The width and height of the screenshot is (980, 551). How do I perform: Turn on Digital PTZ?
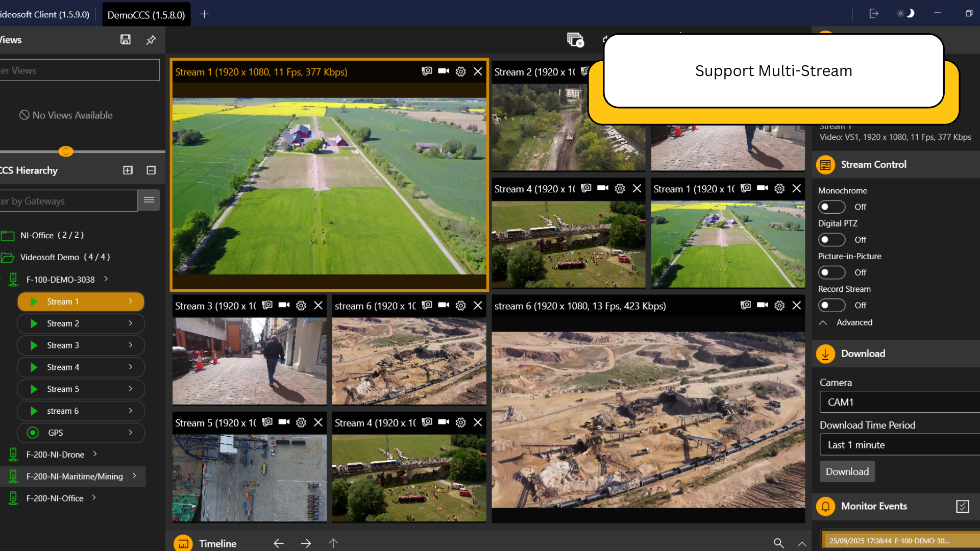832,239
